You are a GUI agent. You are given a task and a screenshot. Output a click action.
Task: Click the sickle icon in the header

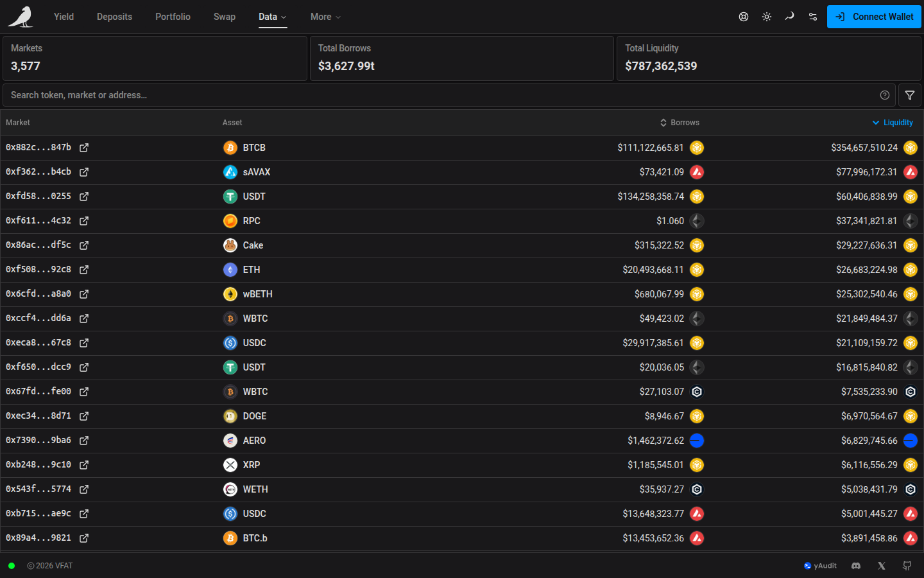tap(790, 17)
